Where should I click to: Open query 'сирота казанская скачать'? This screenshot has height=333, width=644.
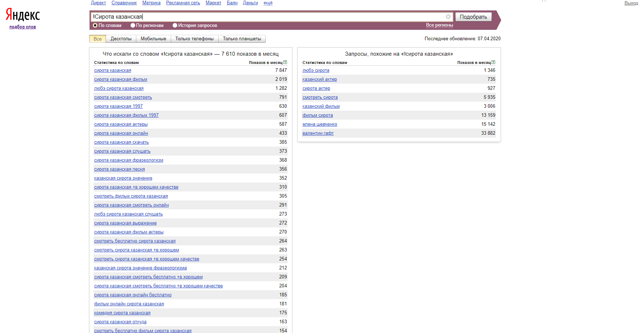pos(121,142)
